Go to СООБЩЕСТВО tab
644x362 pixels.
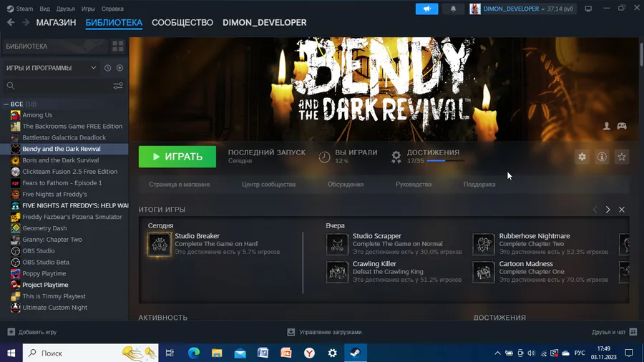(182, 23)
